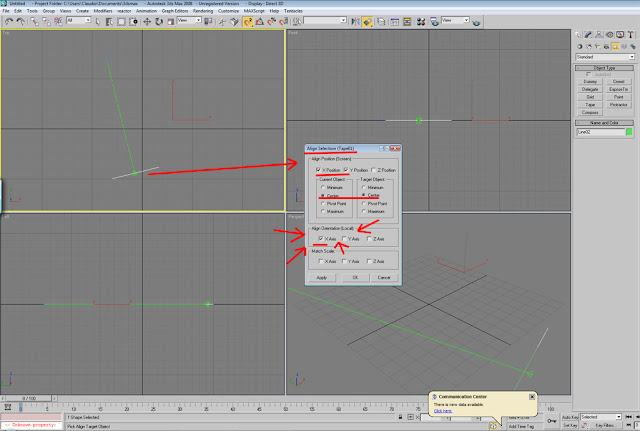640x431 pixels.
Task: Click the Dummy helper button
Action: pos(590,82)
